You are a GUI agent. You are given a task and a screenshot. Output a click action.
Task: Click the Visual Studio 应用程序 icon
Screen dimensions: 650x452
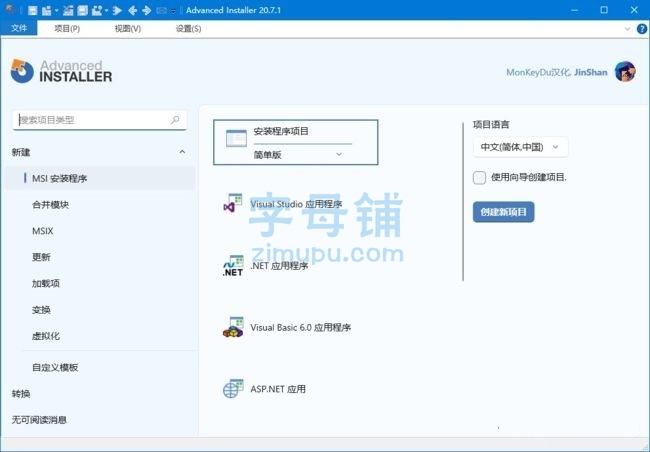(233, 204)
